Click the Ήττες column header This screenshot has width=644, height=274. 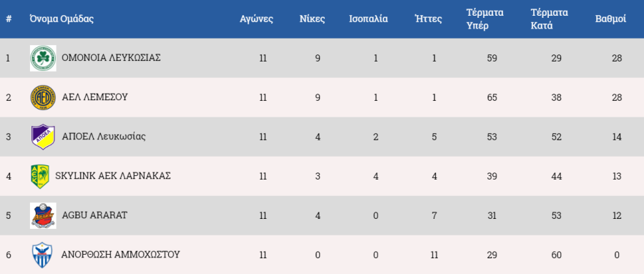(x=429, y=19)
